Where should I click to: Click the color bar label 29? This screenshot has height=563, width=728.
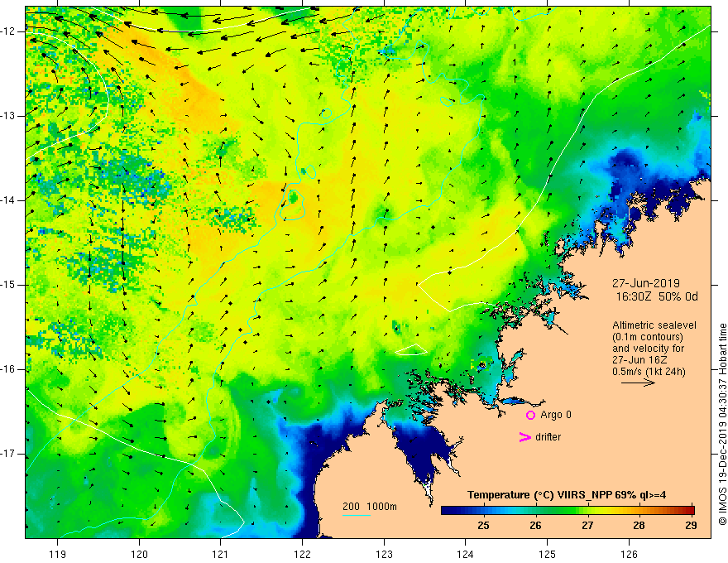click(691, 526)
